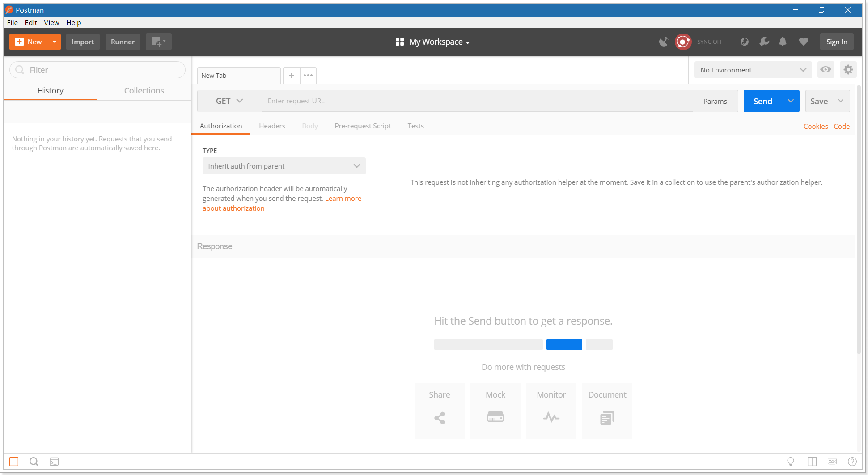The height and width of the screenshot is (475, 868).
Task: Open the Bootcamp lightbulb icon
Action: (x=791, y=462)
